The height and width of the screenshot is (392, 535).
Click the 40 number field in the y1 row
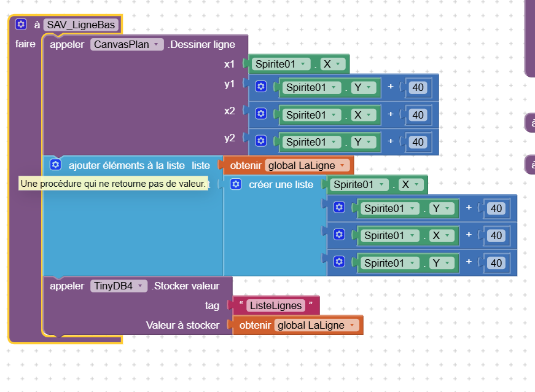pyautogui.click(x=418, y=87)
